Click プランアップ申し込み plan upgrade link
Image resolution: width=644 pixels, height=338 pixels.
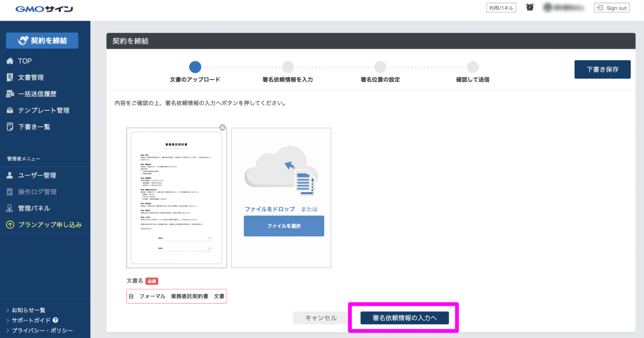tap(50, 225)
